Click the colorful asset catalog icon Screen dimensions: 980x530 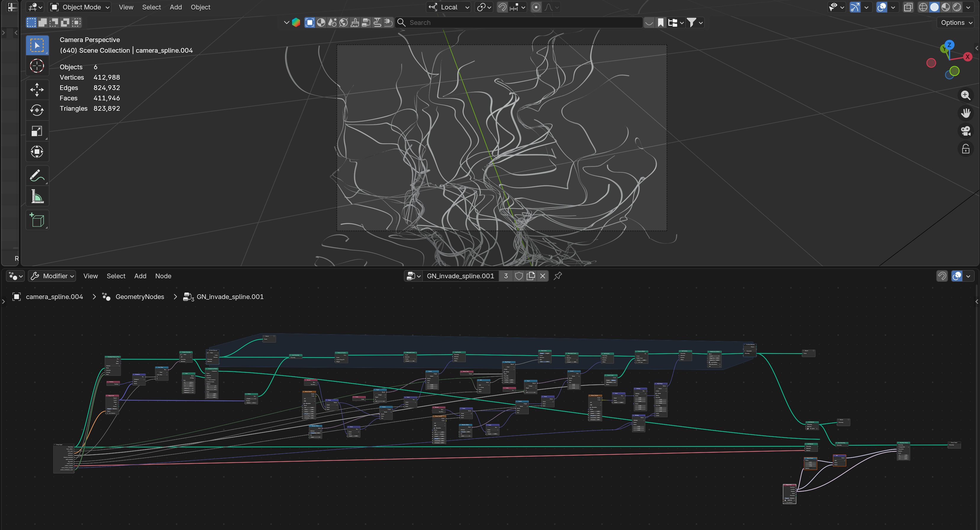pos(296,23)
